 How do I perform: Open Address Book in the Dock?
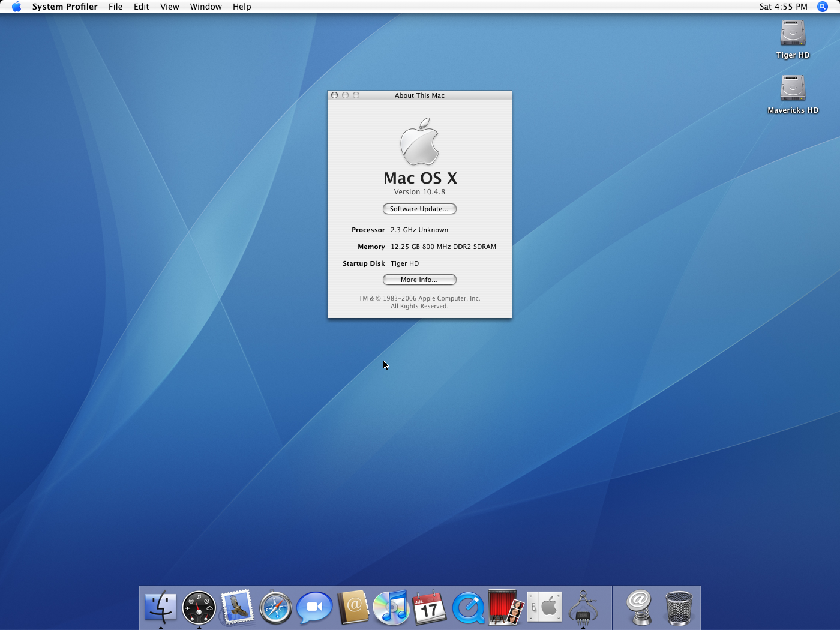[x=353, y=607]
